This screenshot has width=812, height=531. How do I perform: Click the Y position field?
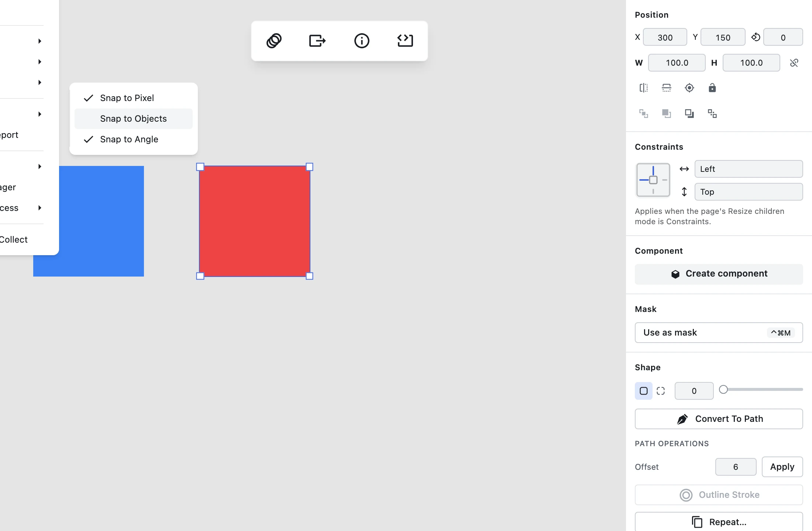pos(723,37)
